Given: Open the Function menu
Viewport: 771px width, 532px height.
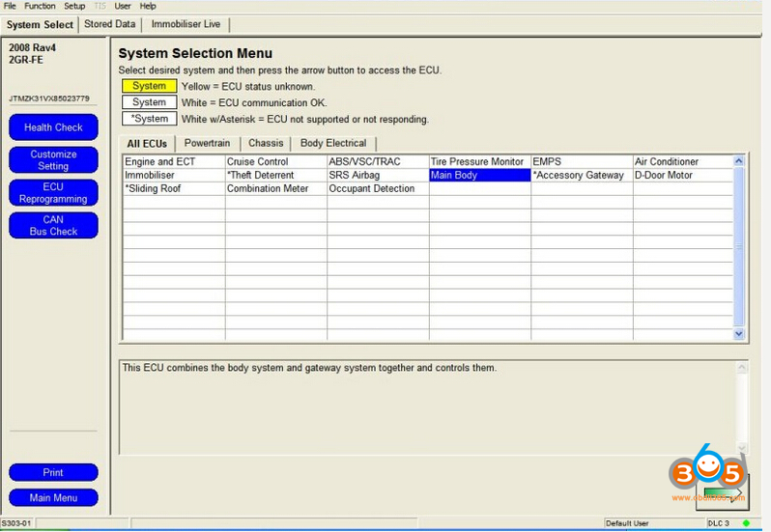Looking at the screenshot, I should [40, 6].
